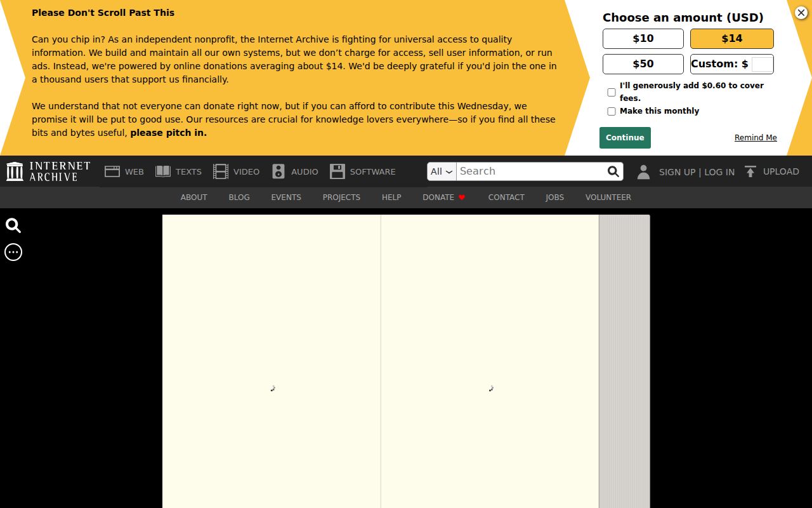812x508 pixels.
Task: Click the Internet Archive logo
Action: point(48,171)
